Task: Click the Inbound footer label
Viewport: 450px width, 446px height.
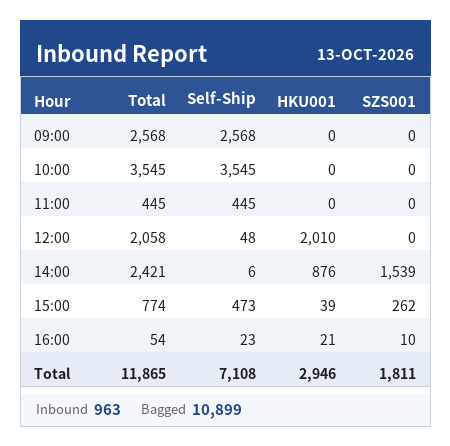Action: 62,409
